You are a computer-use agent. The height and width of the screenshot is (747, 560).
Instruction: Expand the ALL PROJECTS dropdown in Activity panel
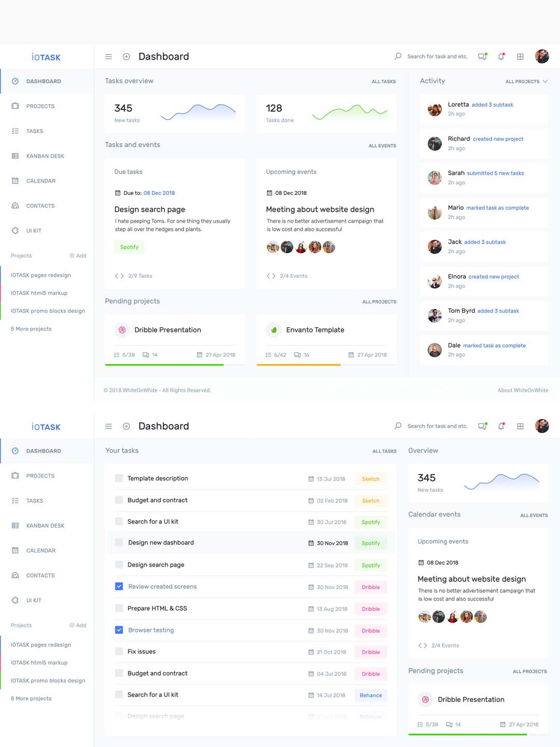point(526,81)
